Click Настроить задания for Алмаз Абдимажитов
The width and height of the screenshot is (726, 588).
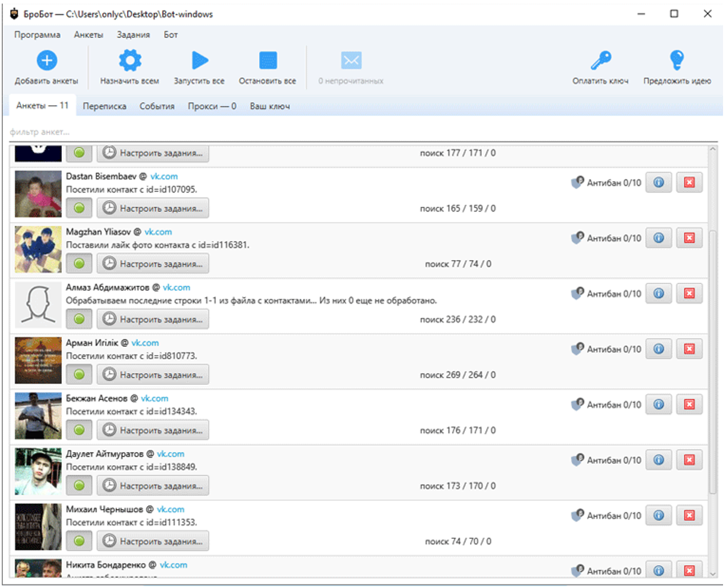(153, 320)
